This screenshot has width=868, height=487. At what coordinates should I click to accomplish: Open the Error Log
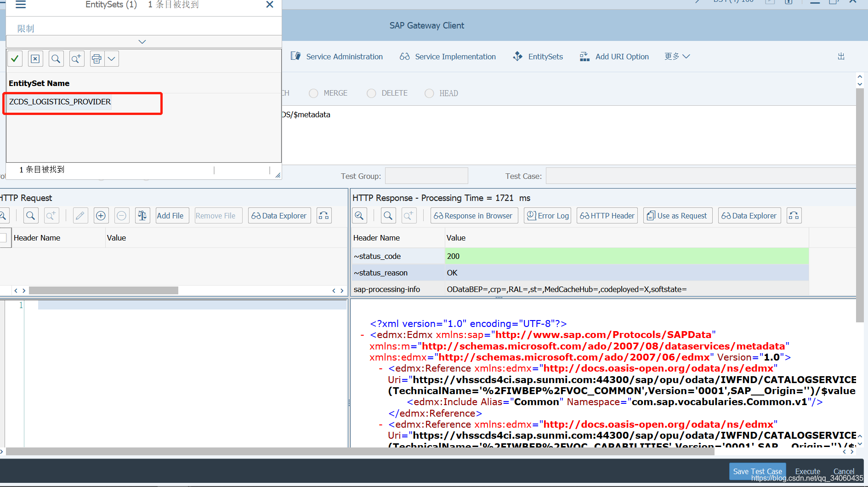click(547, 216)
